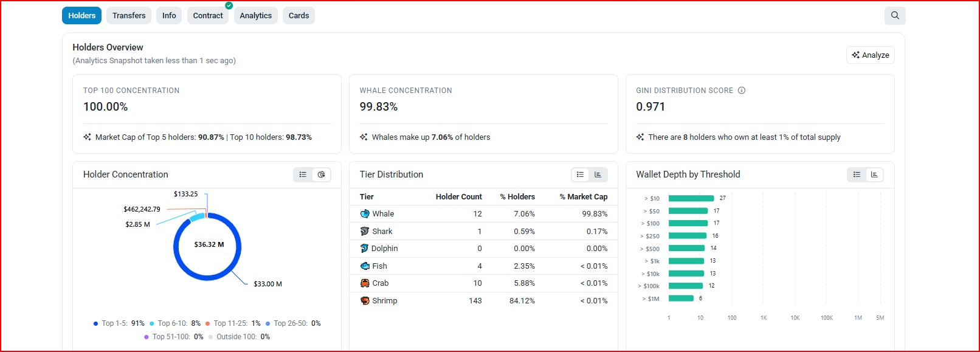The width and height of the screenshot is (980, 352).
Task: Click the Gini Distribution Score info icon
Action: pyautogui.click(x=742, y=91)
